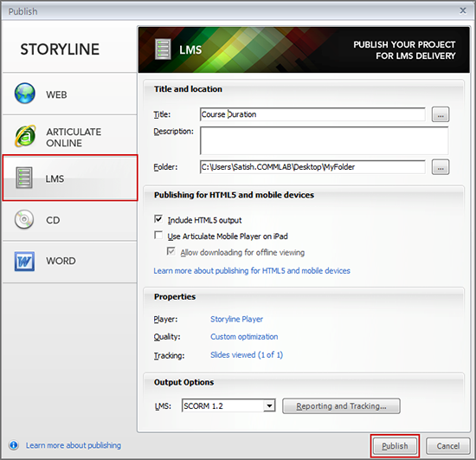
Task: Click the Title and location heading
Action: [188, 89]
